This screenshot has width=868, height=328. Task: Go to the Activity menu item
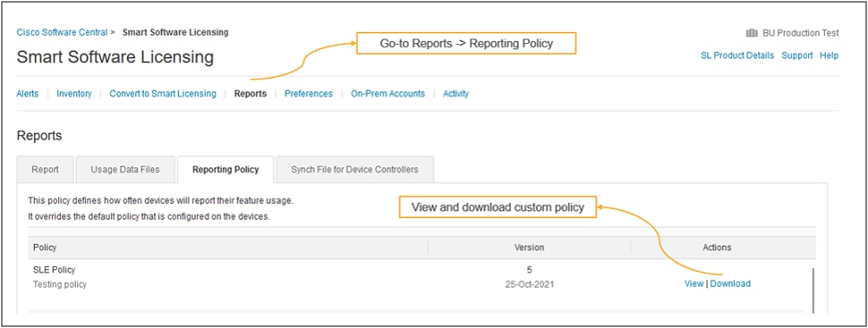pyautogui.click(x=455, y=94)
